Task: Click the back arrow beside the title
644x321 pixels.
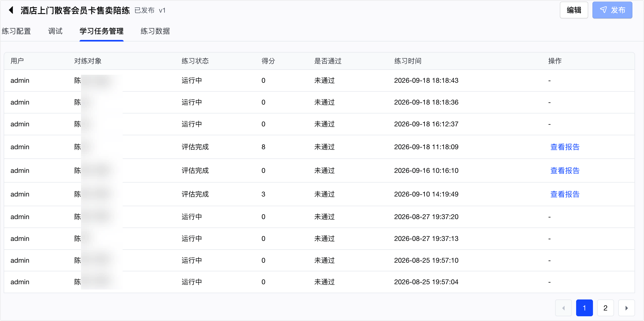Action: [x=11, y=10]
